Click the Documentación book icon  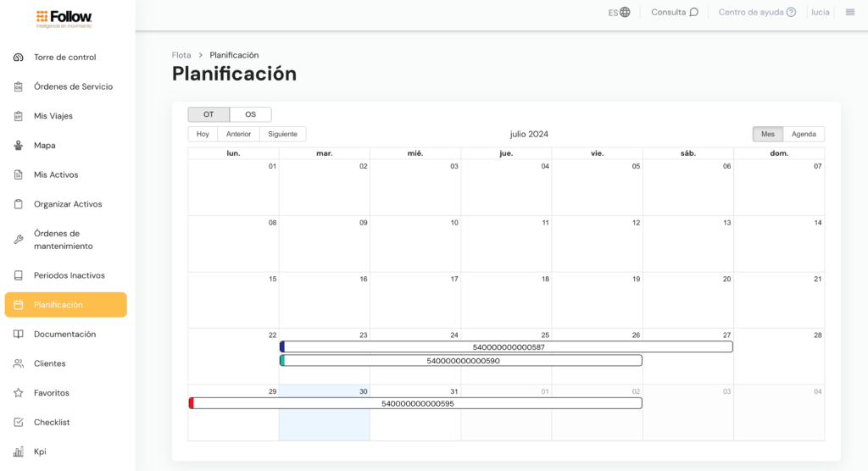click(18, 335)
